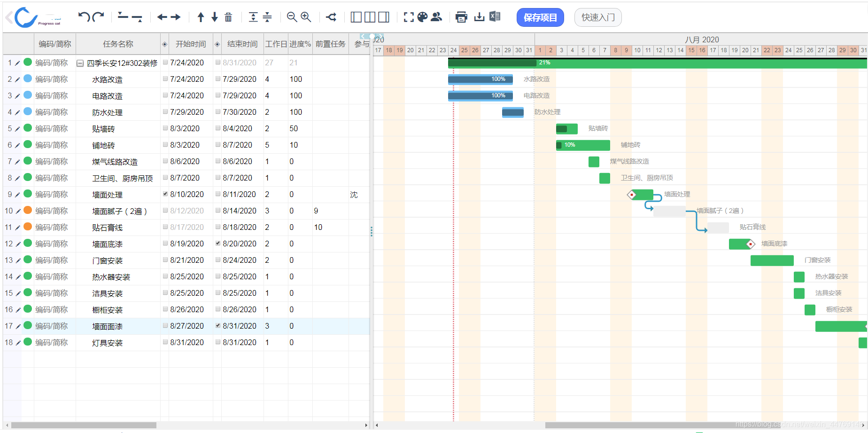
Task: Collapse the 四季长安12#302装修 summary task
Action: (x=80, y=63)
